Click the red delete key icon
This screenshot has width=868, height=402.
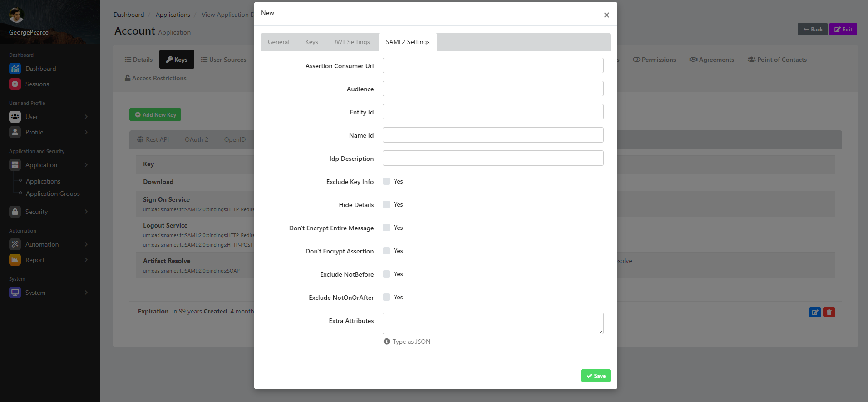point(829,312)
